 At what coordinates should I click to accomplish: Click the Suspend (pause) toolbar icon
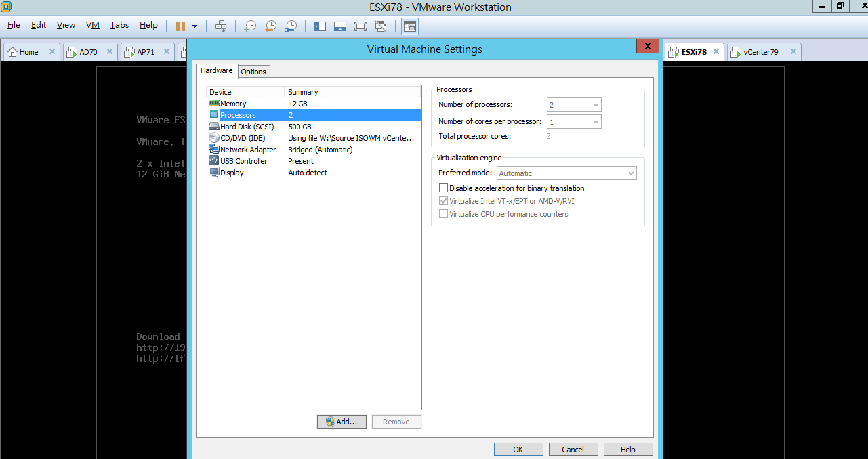[180, 26]
